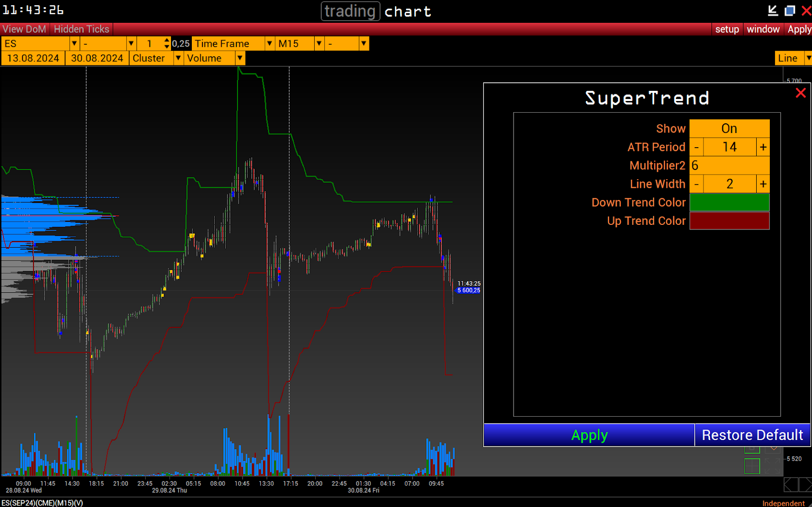Open the ES symbol dropdown

tap(74, 44)
